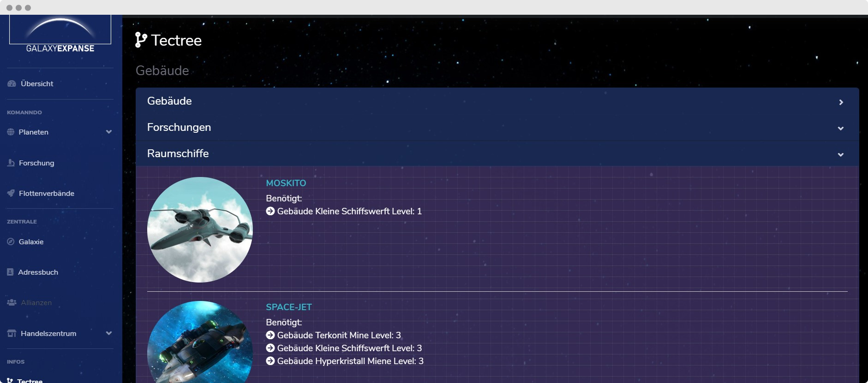Click Space-Jet requirement Kleine Schiffswerft Level: 3
Image resolution: width=868 pixels, height=383 pixels.
pos(349,348)
